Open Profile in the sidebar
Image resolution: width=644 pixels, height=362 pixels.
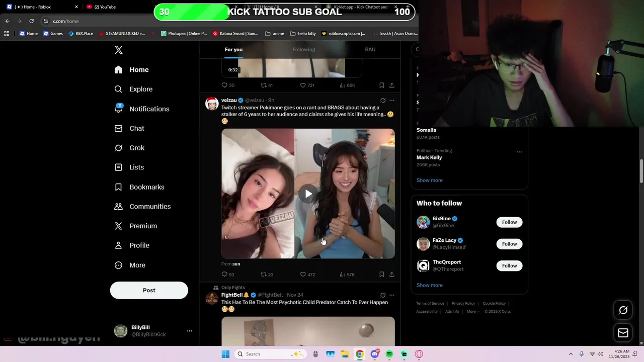tap(132, 245)
